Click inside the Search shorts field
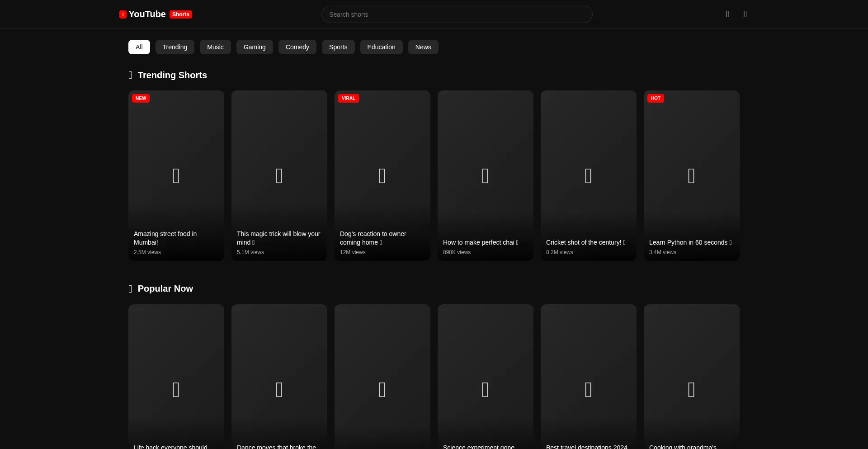 [457, 14]
